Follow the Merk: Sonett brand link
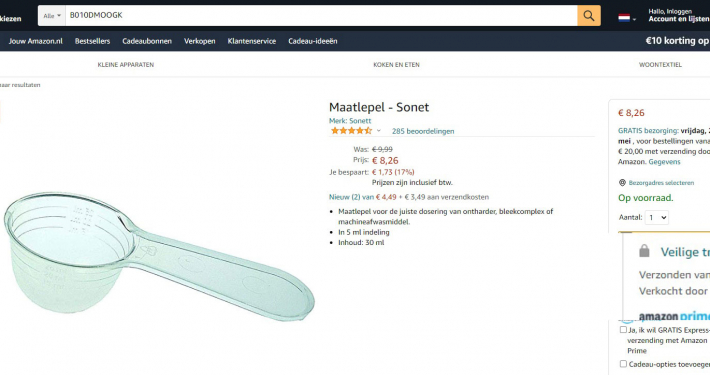Viewport: 710px width, 375px height. click(350, 120)
